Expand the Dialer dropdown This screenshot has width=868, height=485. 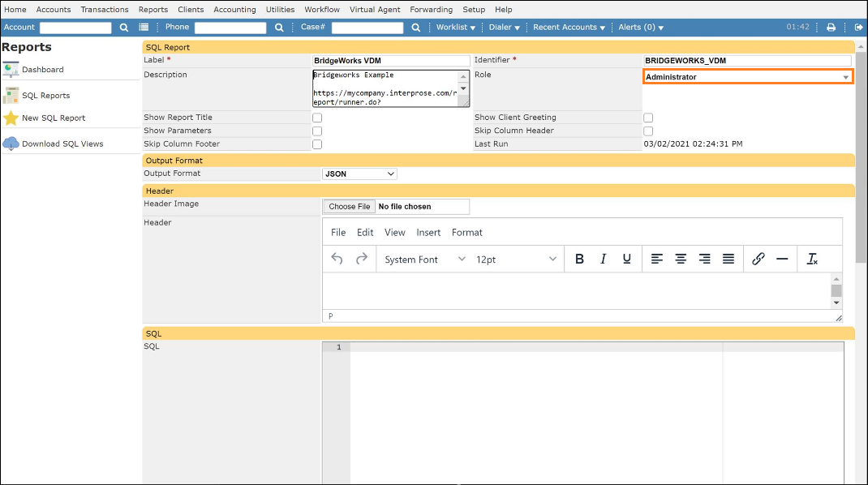point(505,27)
